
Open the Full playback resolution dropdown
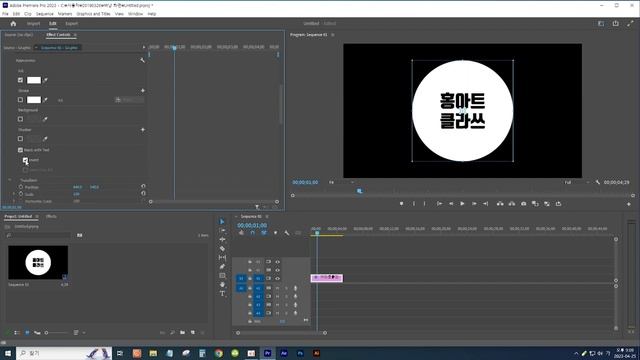click(x=576, y=182)
